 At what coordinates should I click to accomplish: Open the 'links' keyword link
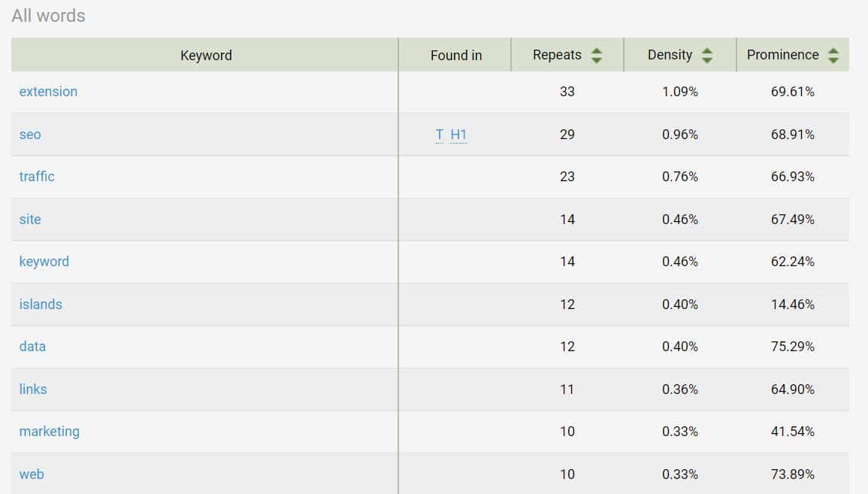(x=33, y=389)
